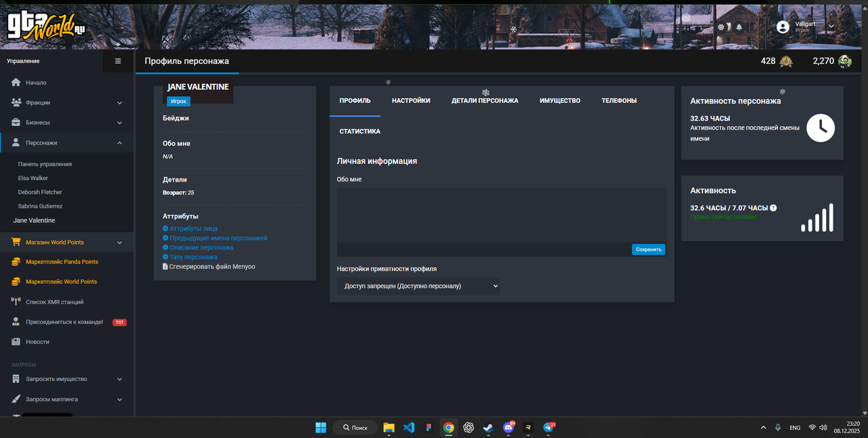Click the radio tower icon beside XMR stations
Viewport: 868px width, 438px height.
coord(16,302)
